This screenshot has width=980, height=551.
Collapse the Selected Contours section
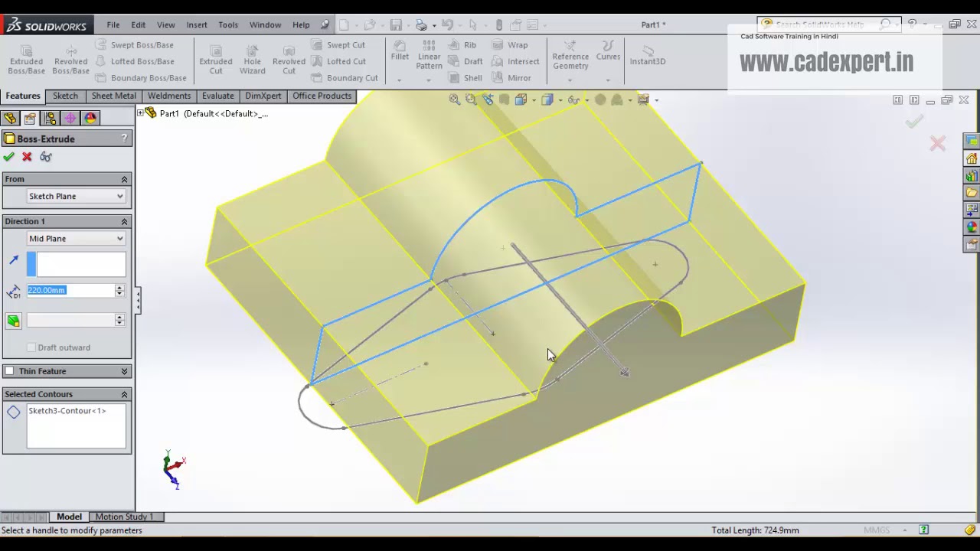(124, 394)
